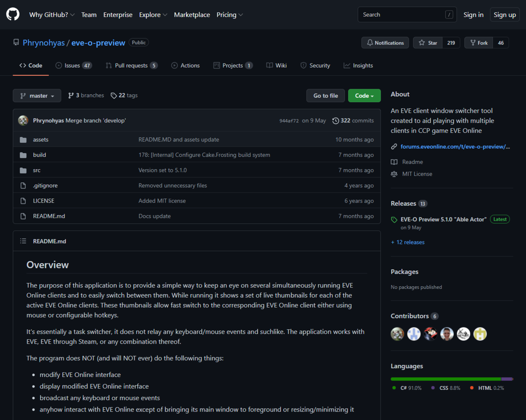Click the src folder icon
This screenshot has width=526, height=420.
[23, 170]
